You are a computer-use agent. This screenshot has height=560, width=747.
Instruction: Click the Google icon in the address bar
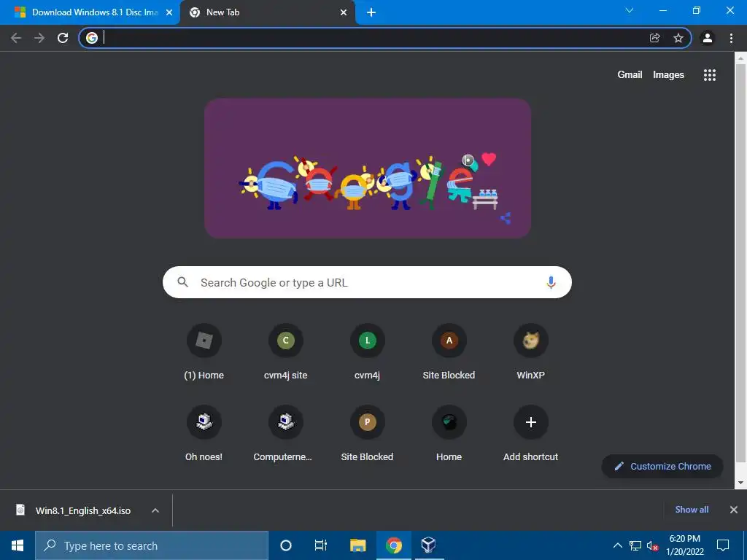click(92, 38)
